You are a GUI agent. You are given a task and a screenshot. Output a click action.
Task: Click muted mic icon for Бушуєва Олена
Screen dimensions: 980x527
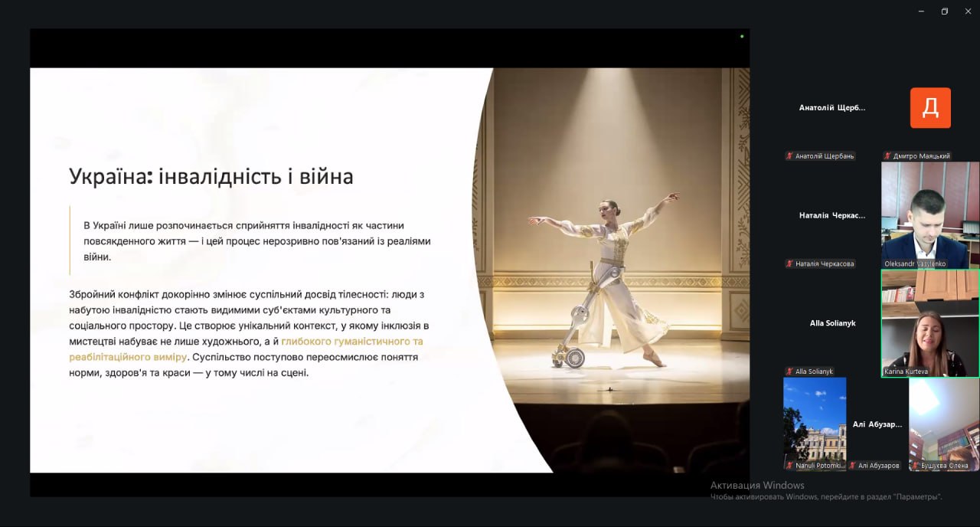point(915,466)
